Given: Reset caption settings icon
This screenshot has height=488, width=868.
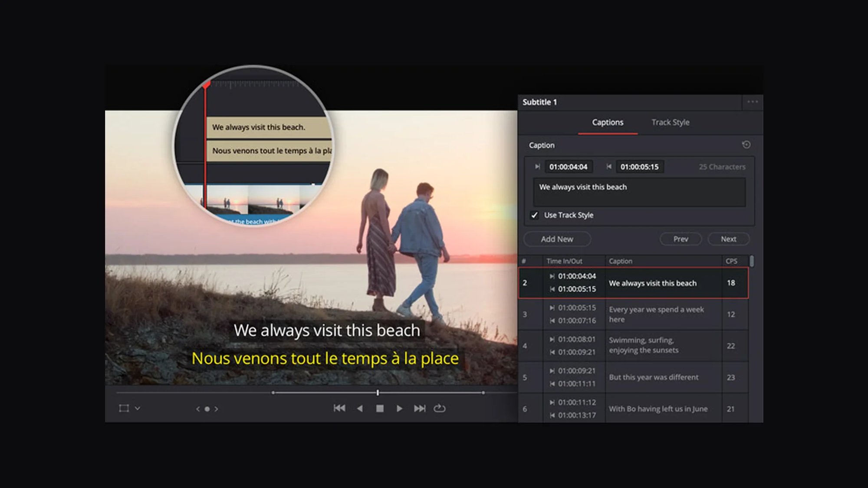Looking at the screenshot, I should [x=746, y=145].
